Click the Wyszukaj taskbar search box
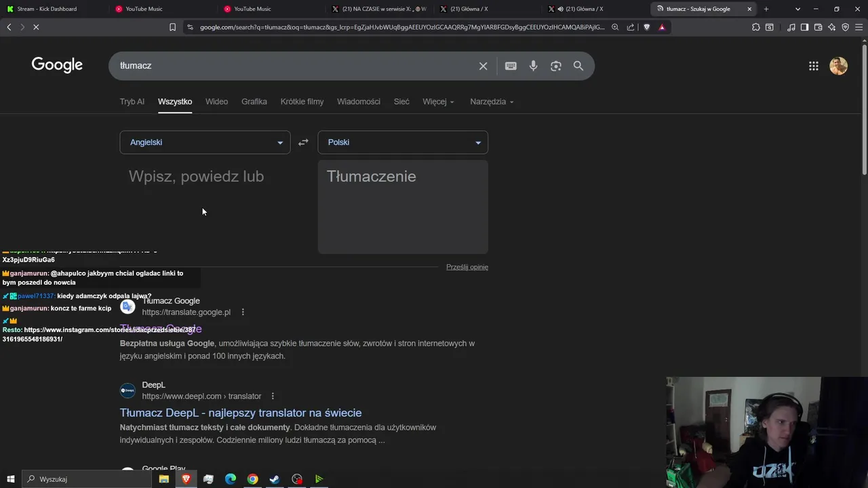This screenshot has width=868, height=488. tap(87, 479)
